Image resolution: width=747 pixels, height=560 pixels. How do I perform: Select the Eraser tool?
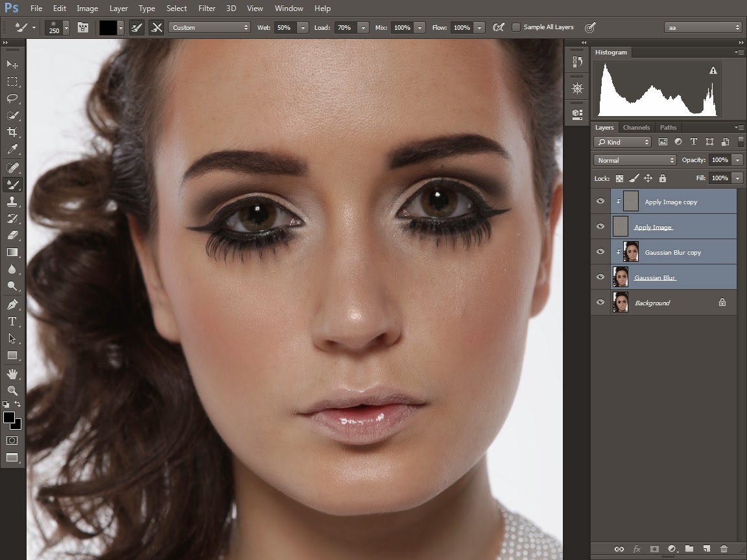12,235
